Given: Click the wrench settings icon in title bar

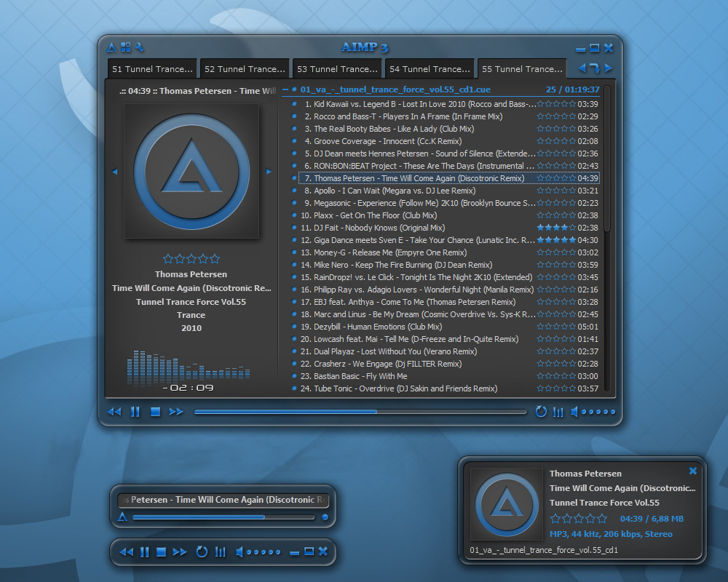Looking at the screenshot, I should 140,48.
